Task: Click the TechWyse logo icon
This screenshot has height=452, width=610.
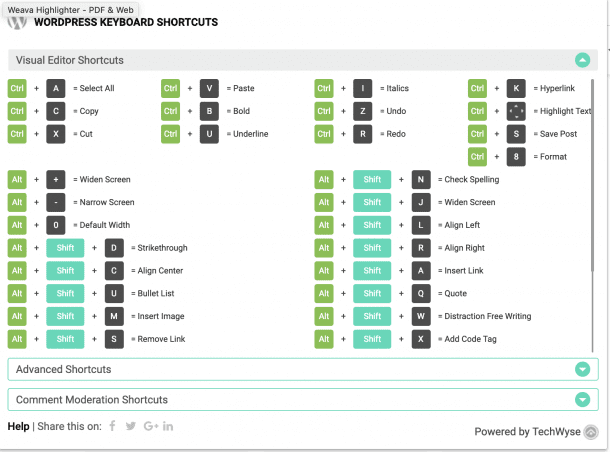Action: [591, 432]
